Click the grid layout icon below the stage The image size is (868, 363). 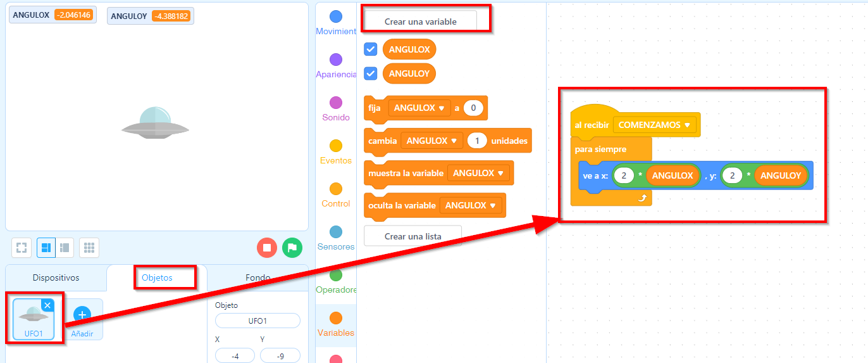(x=89, y=248)
